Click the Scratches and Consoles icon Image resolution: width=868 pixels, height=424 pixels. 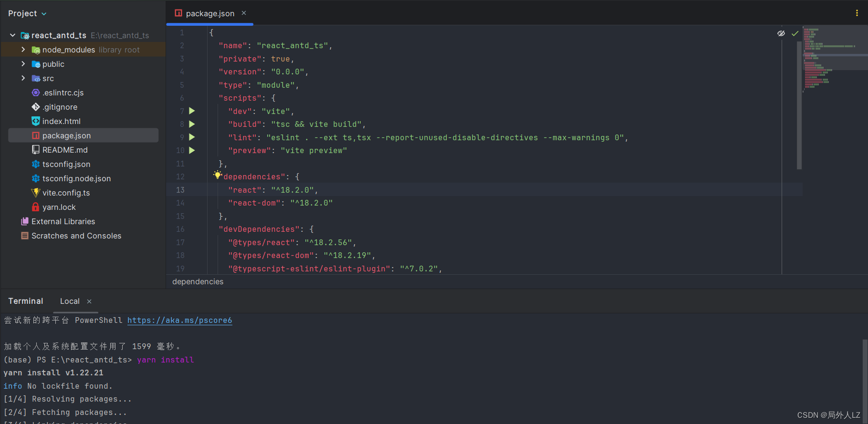click(25, 236)
